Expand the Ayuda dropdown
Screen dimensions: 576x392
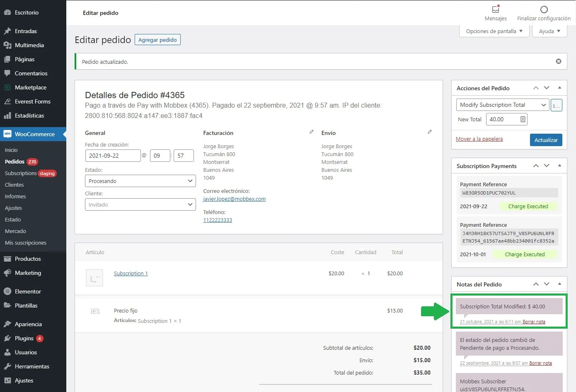click(549, 31)
